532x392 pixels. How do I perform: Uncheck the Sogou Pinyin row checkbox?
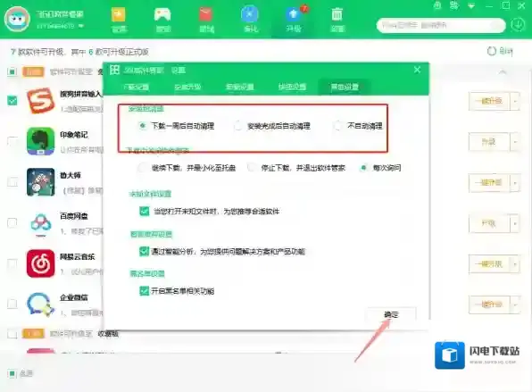click(x=12, y=101)
